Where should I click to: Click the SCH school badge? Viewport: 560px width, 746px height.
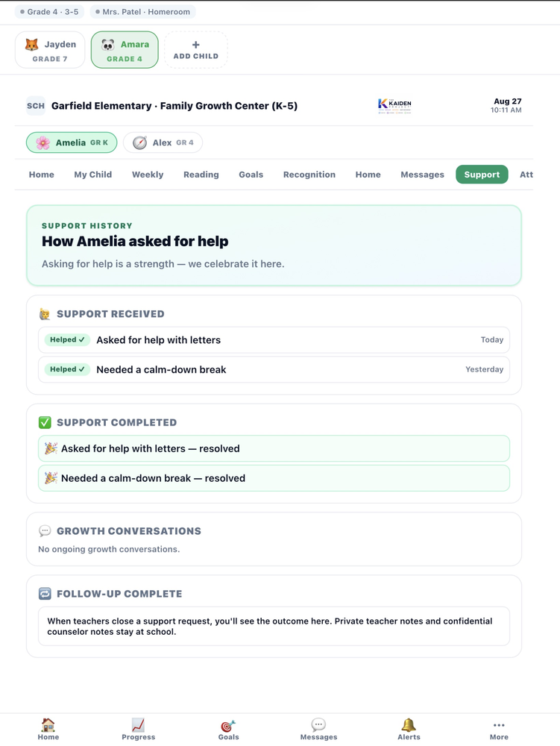click(36, 106)
